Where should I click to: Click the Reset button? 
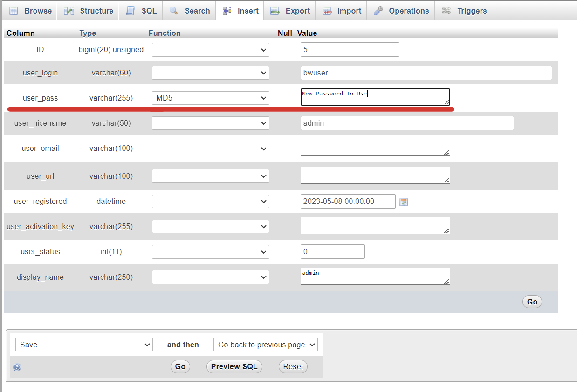293,366
